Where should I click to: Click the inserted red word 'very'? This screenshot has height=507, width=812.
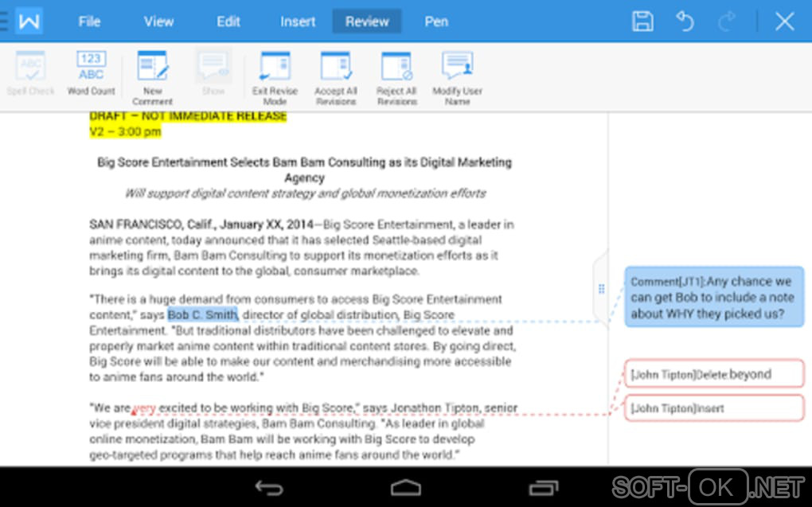coord(144,408)
